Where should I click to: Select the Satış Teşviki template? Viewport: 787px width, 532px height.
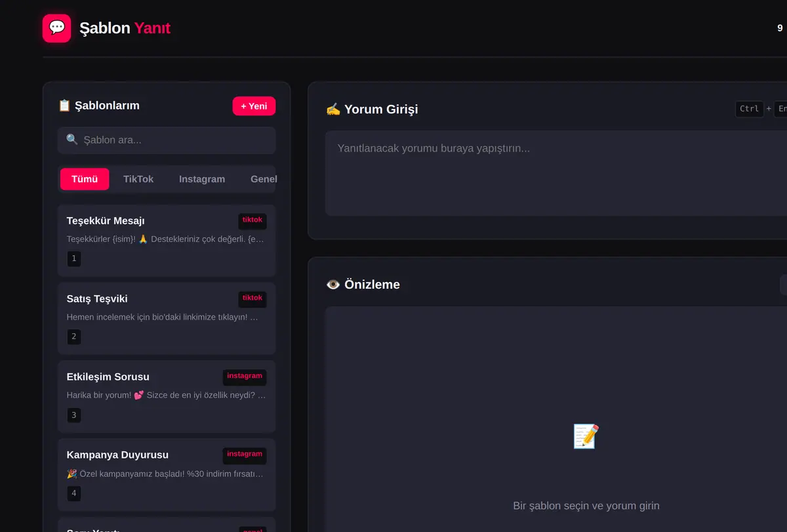tap(167, 318)
